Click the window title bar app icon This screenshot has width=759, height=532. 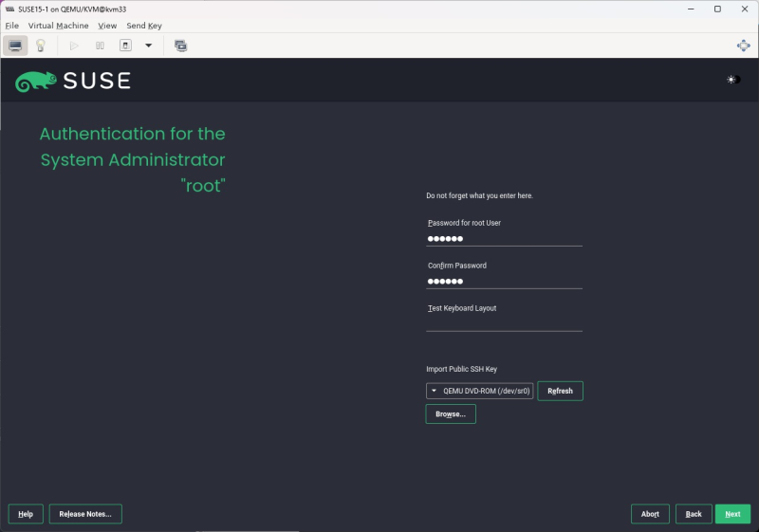click(x=9, y=9)
